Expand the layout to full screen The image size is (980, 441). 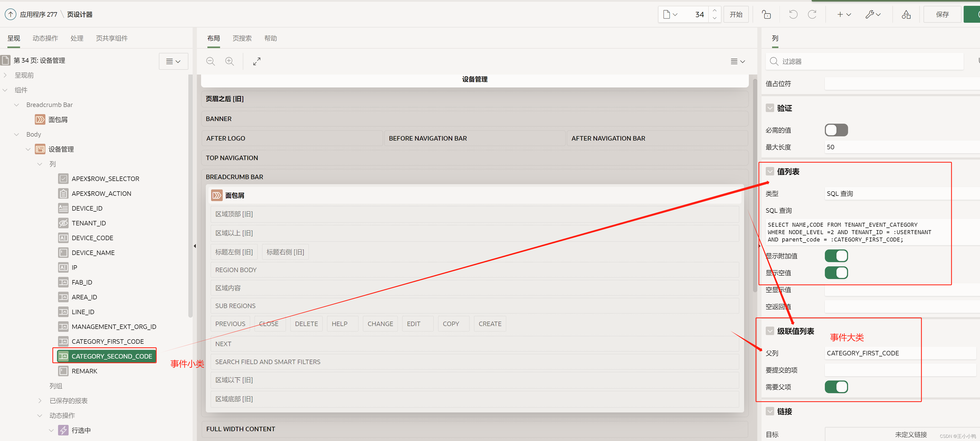[x=257, y=61]
